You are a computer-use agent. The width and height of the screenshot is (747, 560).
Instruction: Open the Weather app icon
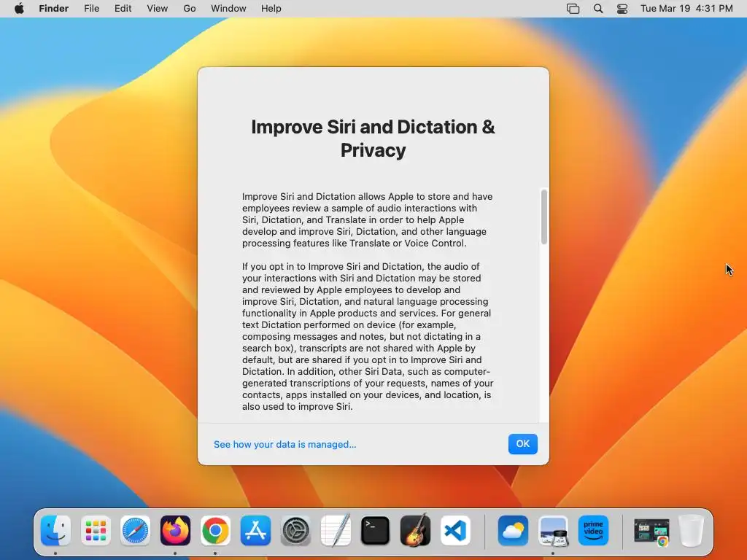(513, 531)
